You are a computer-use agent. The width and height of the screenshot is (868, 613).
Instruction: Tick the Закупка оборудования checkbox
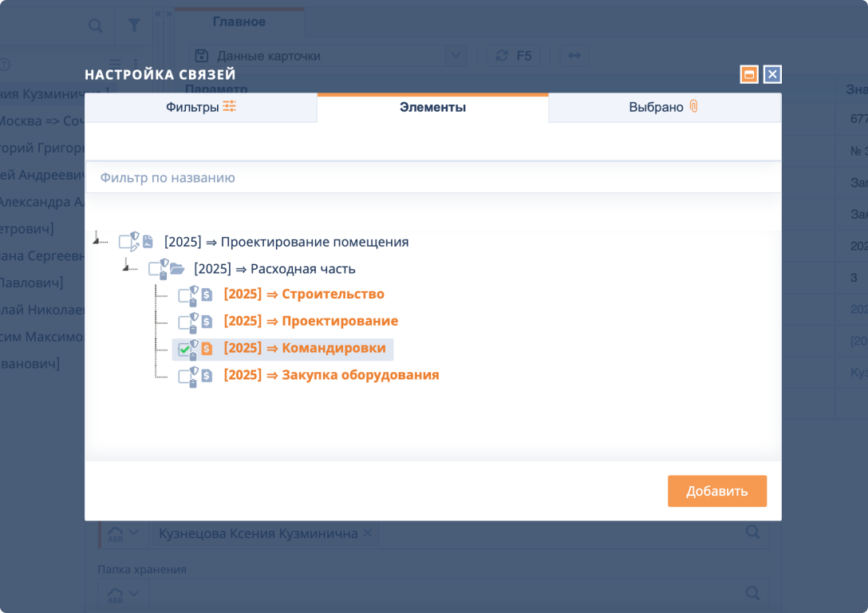pyautogui.click(x=184, y=377)
